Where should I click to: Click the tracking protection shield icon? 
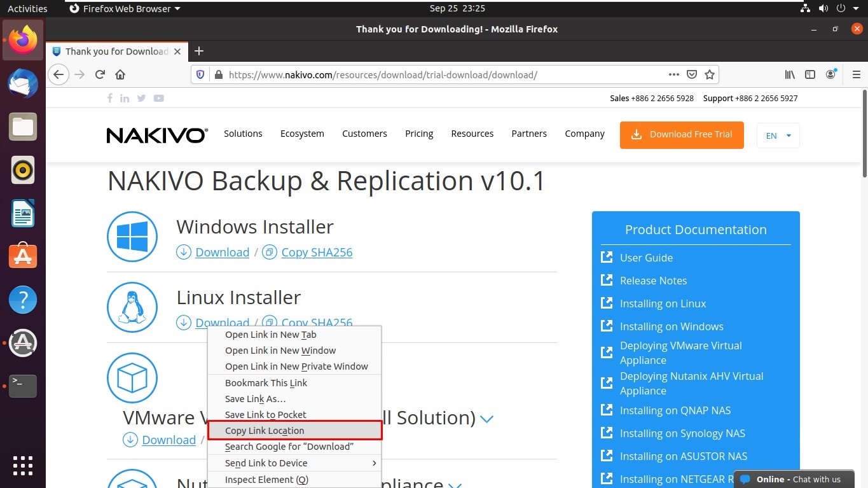pyautogui.click(x=200, y=74)
